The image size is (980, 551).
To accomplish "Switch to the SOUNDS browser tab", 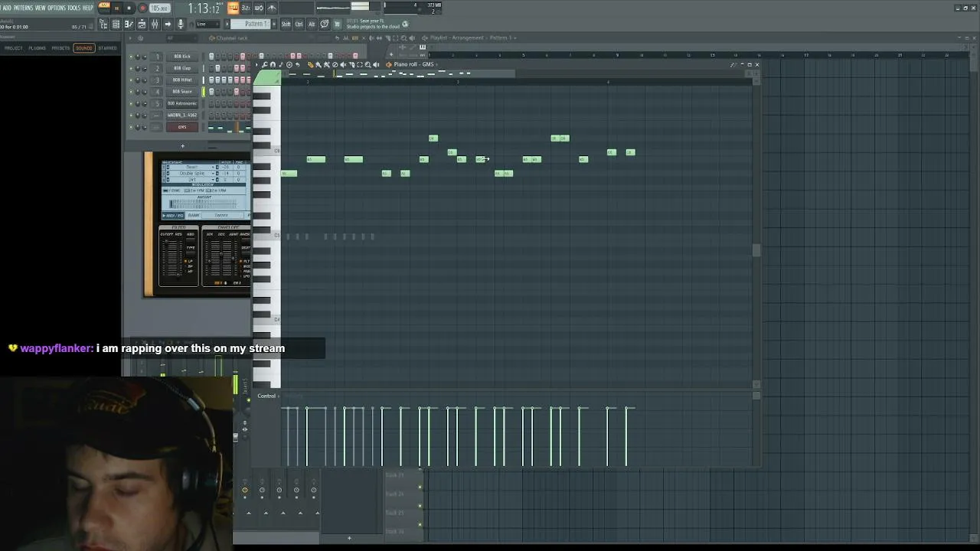I will tap(83, 48).
